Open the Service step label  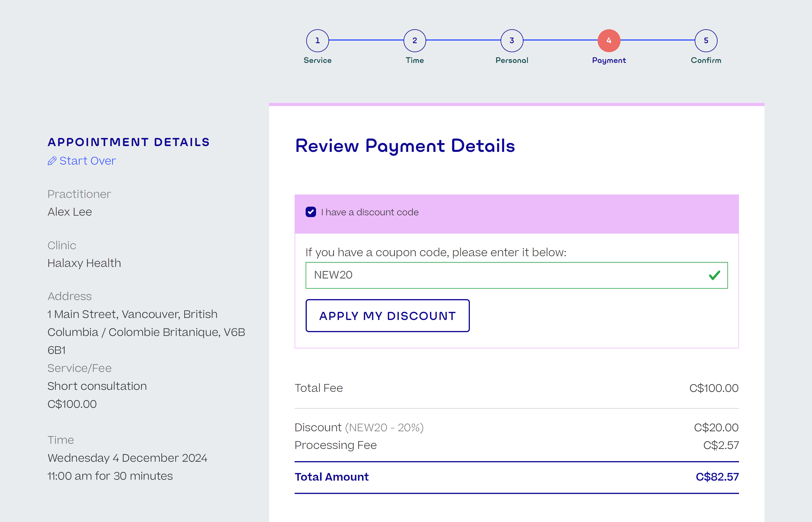(x=317, y=60)
